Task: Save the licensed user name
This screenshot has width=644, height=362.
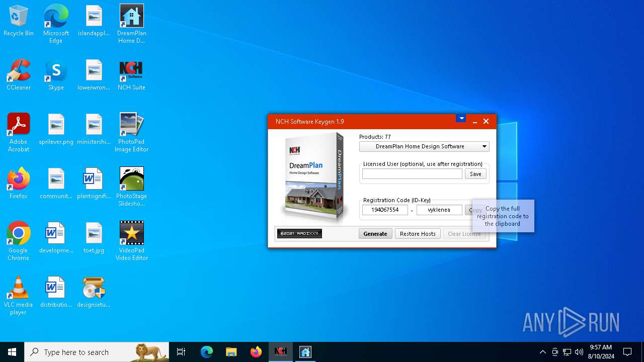Action: point(475,174)
